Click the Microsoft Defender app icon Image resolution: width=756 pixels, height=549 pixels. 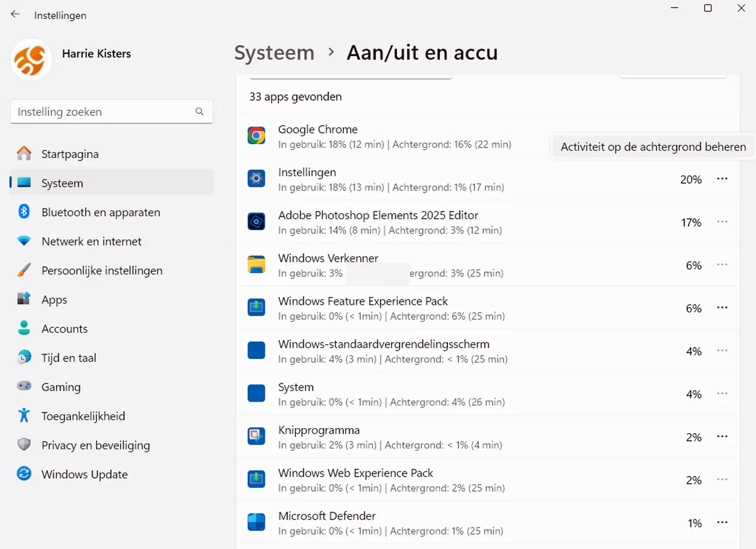coord(256,522)
